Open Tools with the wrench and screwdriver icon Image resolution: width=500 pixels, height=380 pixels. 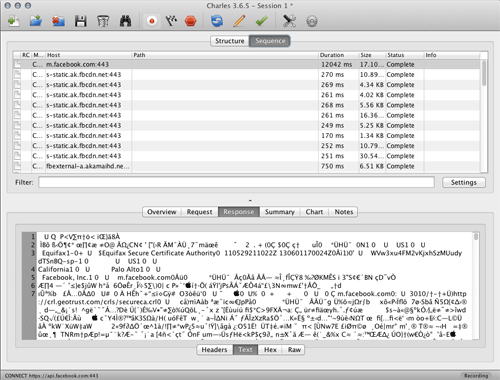click(289, 21)
